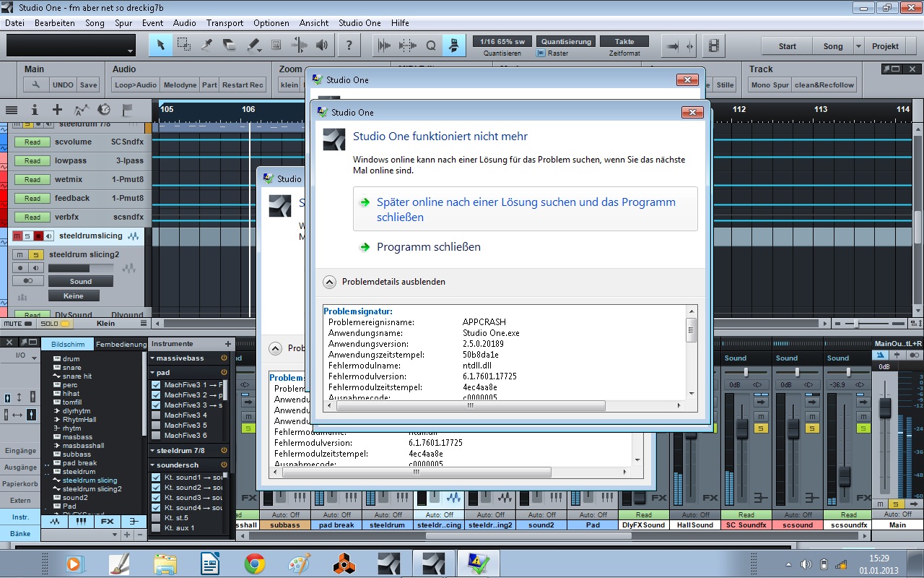Screen dimensions: 924x578
Task: Click the clean&Recfollow macro button
Action: [x=824, y=85]
